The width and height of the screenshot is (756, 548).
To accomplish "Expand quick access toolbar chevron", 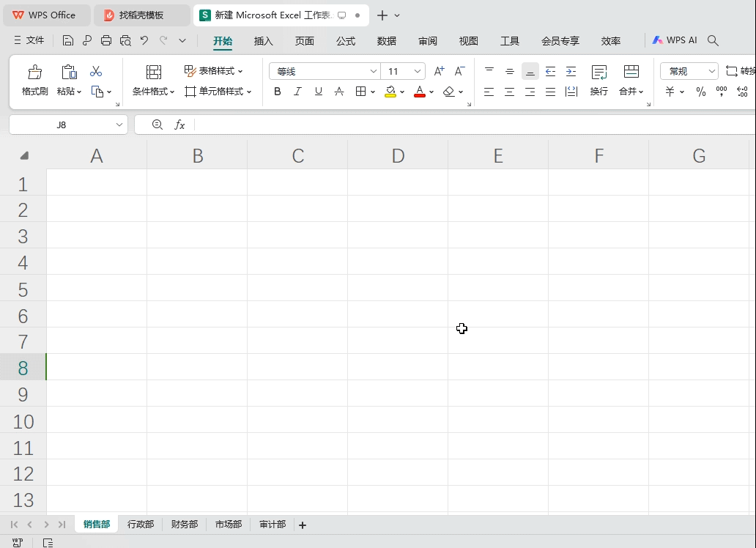I will pyautogui.click(x=182, y=40).
